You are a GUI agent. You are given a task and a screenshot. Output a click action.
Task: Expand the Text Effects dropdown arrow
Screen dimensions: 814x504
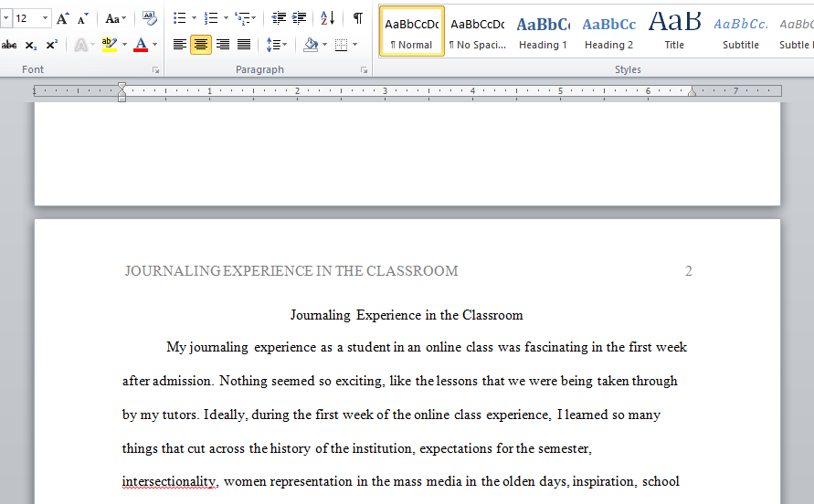pos(93,45)
